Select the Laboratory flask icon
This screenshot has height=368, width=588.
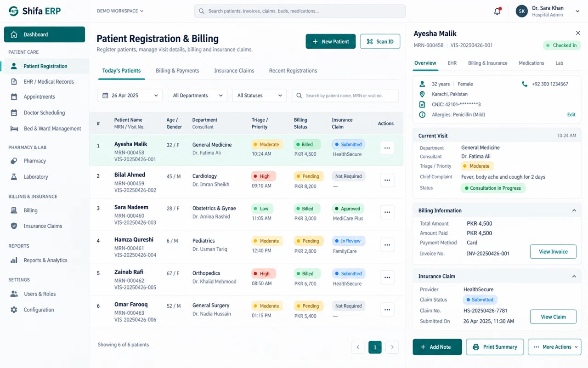14,176
